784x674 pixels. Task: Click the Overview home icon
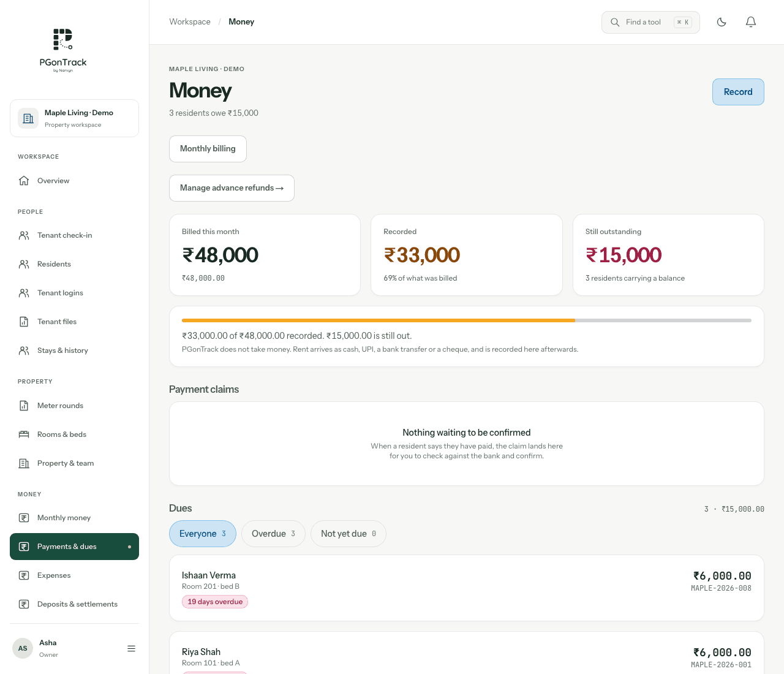24,181
